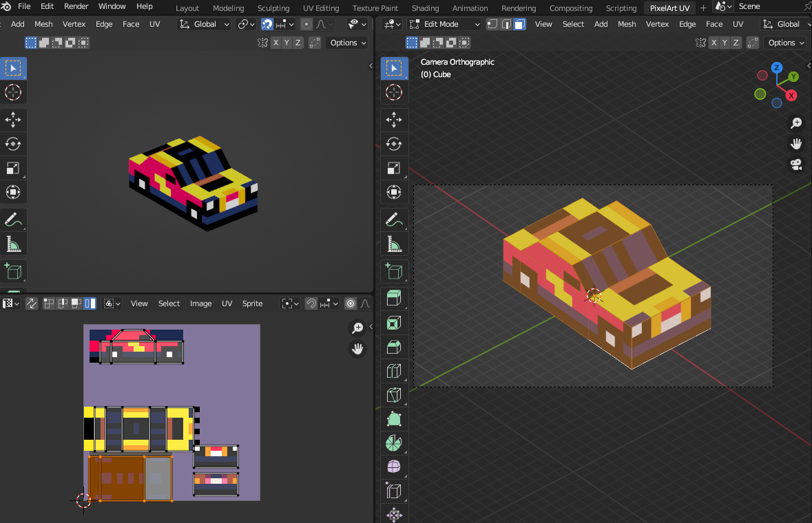Image resolution: width=812 pixels, height=523 pixels.
Task: Open the Sprite menu in UV editor
Action: 252,303
